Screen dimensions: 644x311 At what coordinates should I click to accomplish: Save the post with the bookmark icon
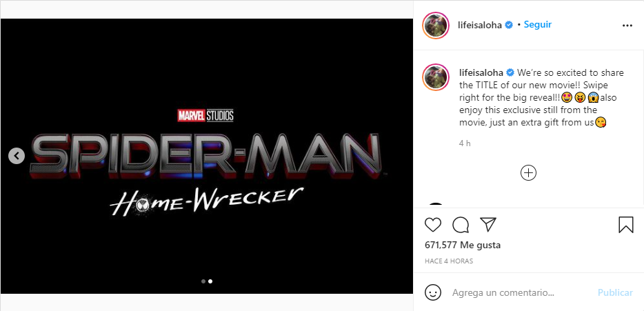(625, 225)
